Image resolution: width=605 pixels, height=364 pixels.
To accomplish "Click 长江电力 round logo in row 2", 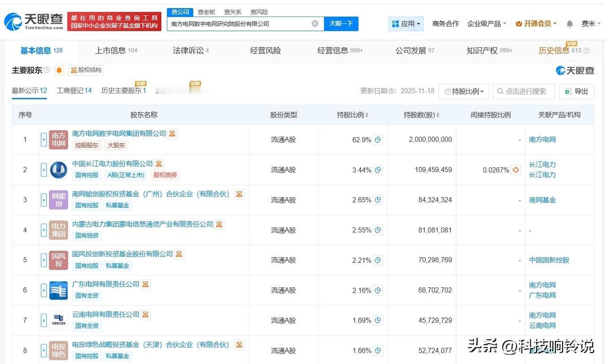I will click(x=59, y=170).
